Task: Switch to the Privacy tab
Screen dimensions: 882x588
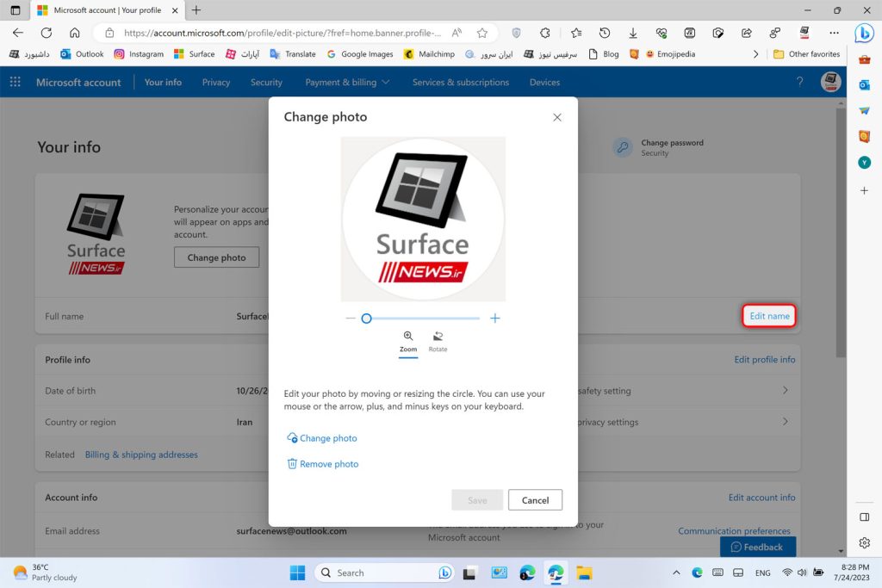Action: (216, 83)
